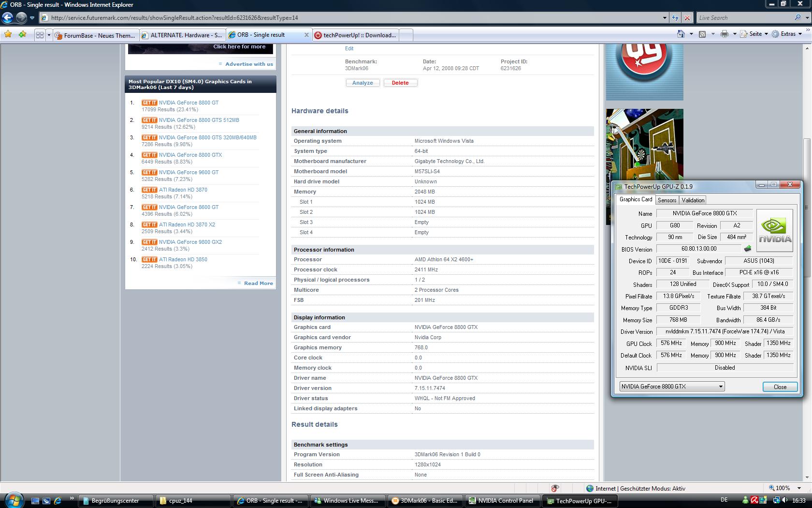Switch to Windows Live Messenger taskbar button
Screen dimensions: 812x508
[348, 501]
